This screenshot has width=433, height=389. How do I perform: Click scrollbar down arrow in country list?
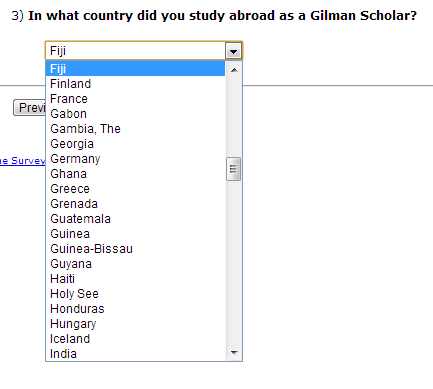(x=234, y=352)
